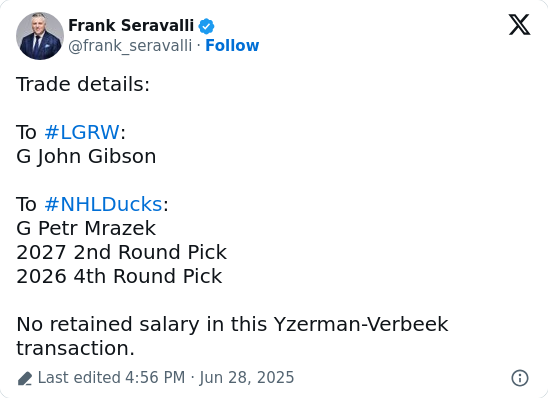
Task: Click the word 'transaction.' in tweet
Action: pyautogui.click(x=75, y=348)
